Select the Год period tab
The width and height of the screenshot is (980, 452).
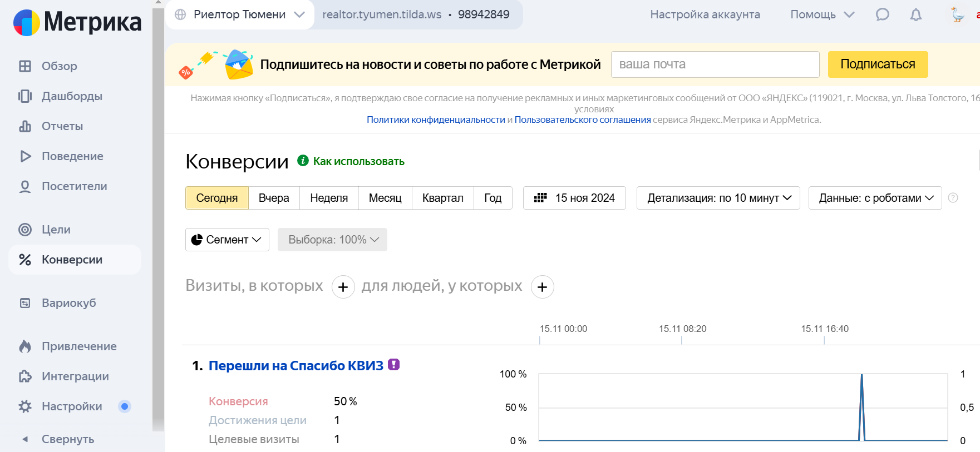pos(493,198)
